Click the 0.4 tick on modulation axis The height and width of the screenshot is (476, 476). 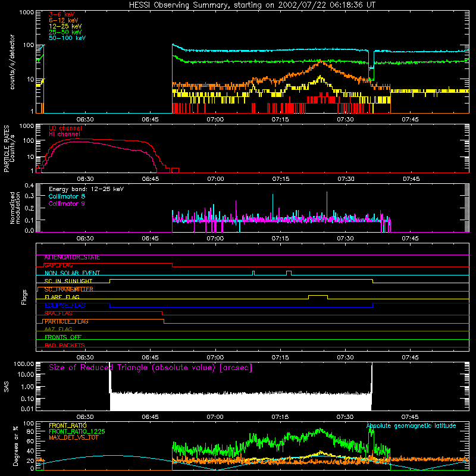(x=29, y=186)
